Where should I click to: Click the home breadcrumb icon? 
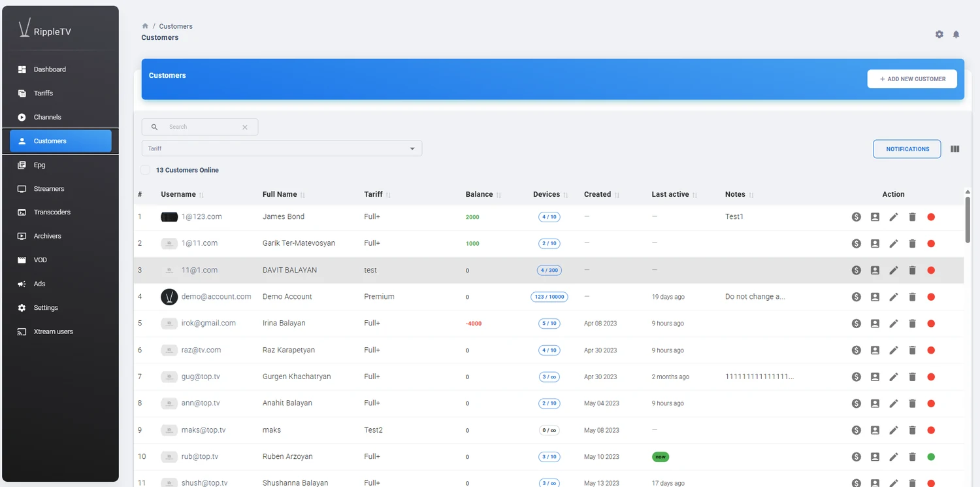[145, 26]
